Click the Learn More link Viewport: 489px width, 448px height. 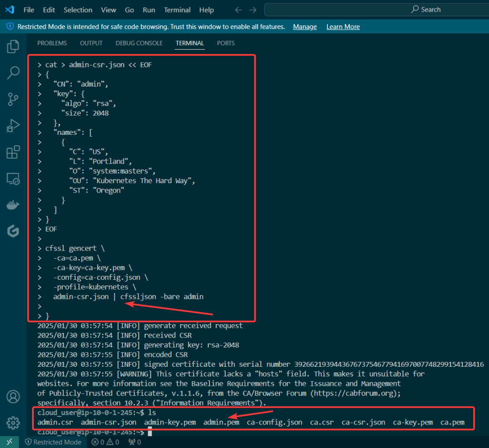click(343, 27)
